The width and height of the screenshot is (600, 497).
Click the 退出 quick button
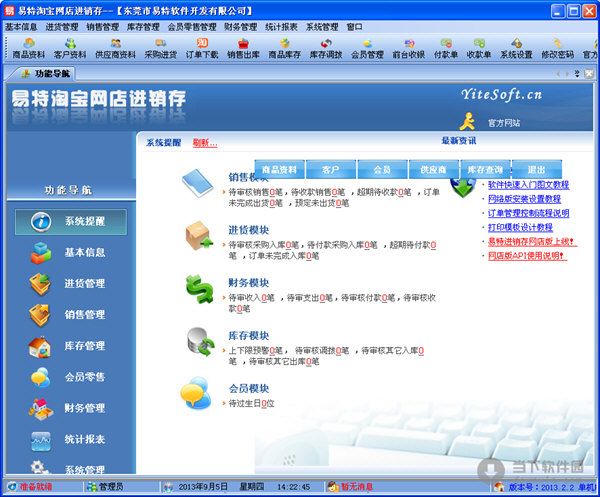pyautogui.click(x=536, y=169)
